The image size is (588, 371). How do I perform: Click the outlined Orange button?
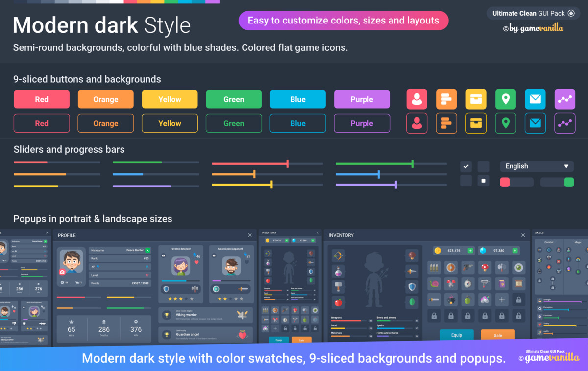point(106,123)
